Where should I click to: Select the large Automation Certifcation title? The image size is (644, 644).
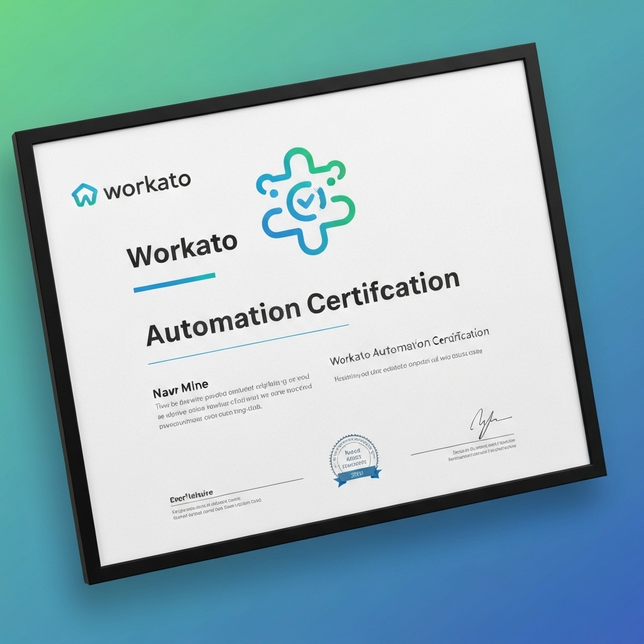click(x=302, y=308)
